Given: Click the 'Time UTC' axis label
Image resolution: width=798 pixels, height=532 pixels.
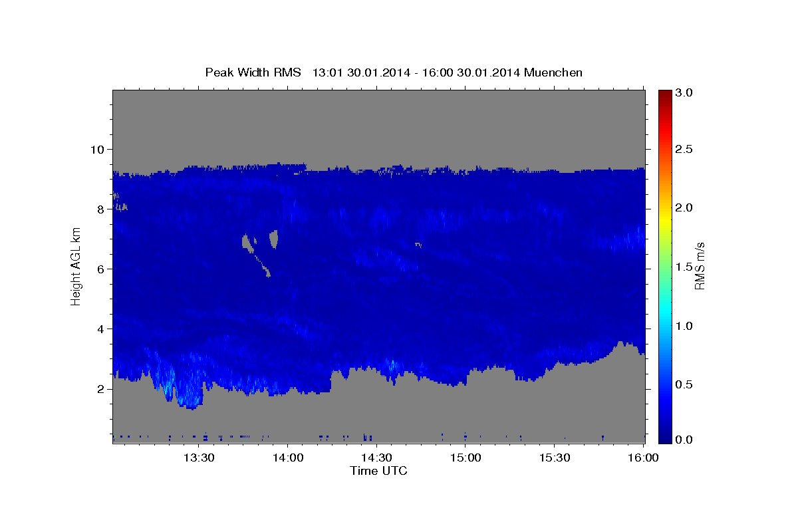Looking at the screenshot, I should pos(378,471).
